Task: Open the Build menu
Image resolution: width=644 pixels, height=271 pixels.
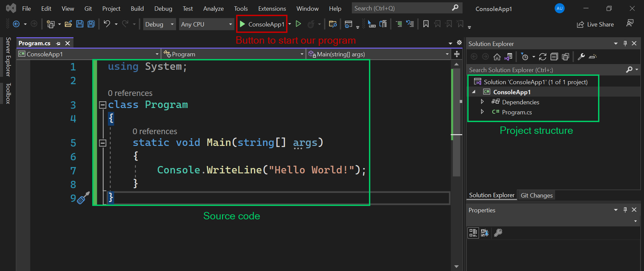Action: coord(137,8)
